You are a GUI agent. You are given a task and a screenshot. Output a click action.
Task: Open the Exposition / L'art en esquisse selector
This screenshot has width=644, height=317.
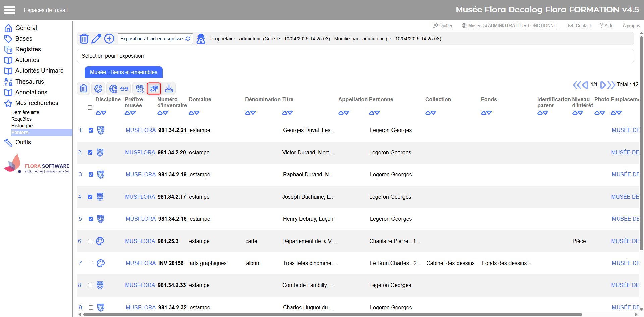point(155,39)
